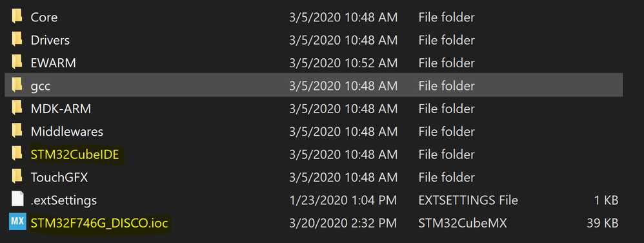Select the MDK-ARM folder icon
This screenshot has height=243, width=644.
[17, 109]
